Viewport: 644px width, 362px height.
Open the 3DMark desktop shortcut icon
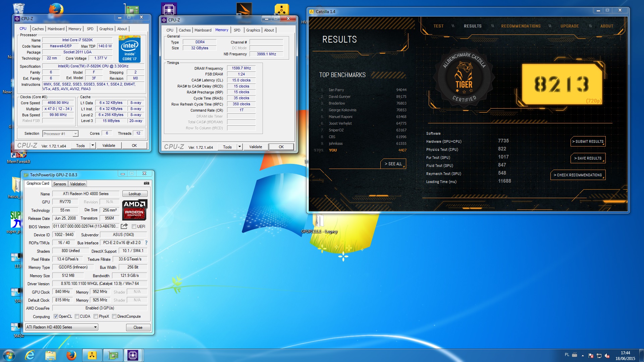pos(244,9)
